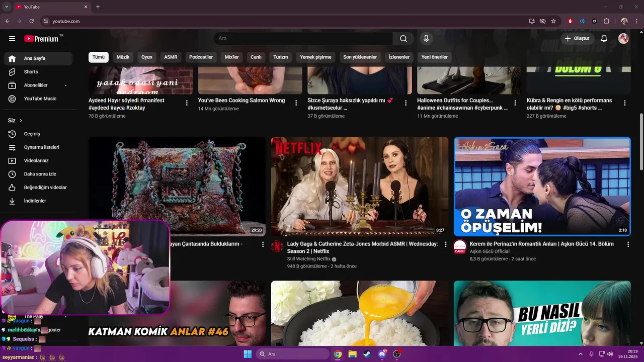Select the Yeni öneriler chip
This screenshot has height=362, width=644.
pos(435,57)
